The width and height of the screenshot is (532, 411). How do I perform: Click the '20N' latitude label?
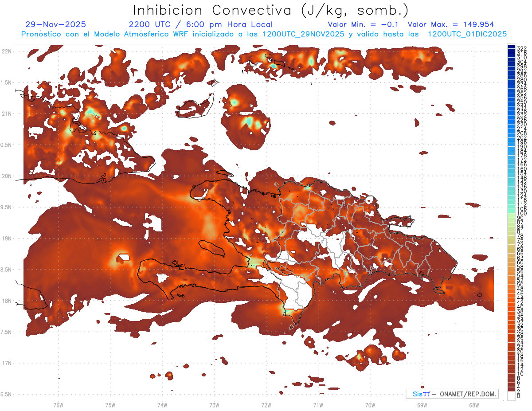(7, 176)
